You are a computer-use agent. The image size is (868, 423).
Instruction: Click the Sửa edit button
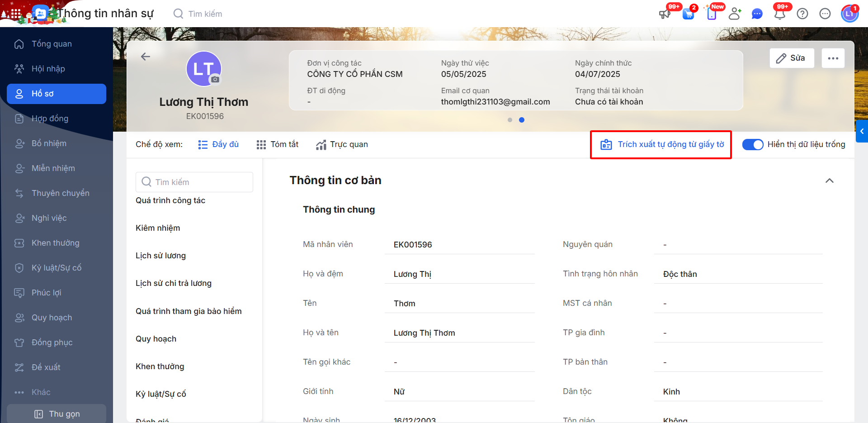click(792, 58)
